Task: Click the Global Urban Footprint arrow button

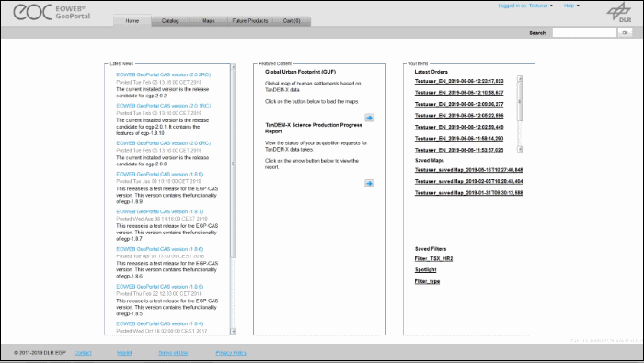Action: tap(369, 118)
